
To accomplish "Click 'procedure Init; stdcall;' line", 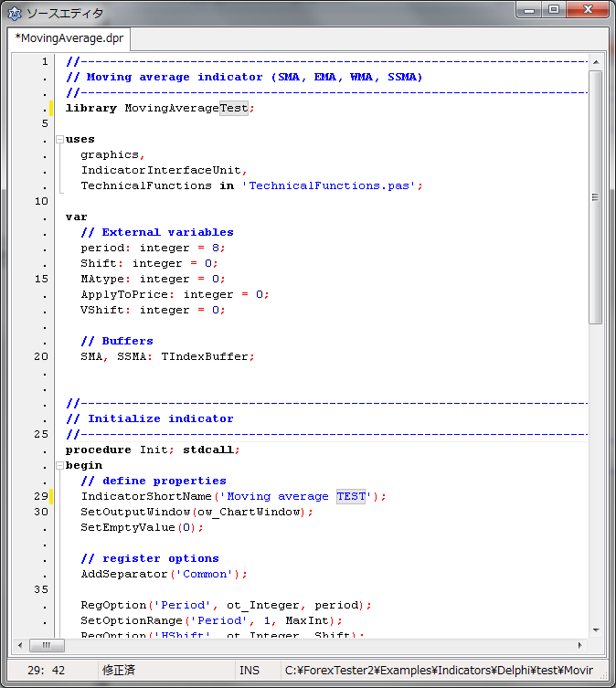I will click(153, 450).
